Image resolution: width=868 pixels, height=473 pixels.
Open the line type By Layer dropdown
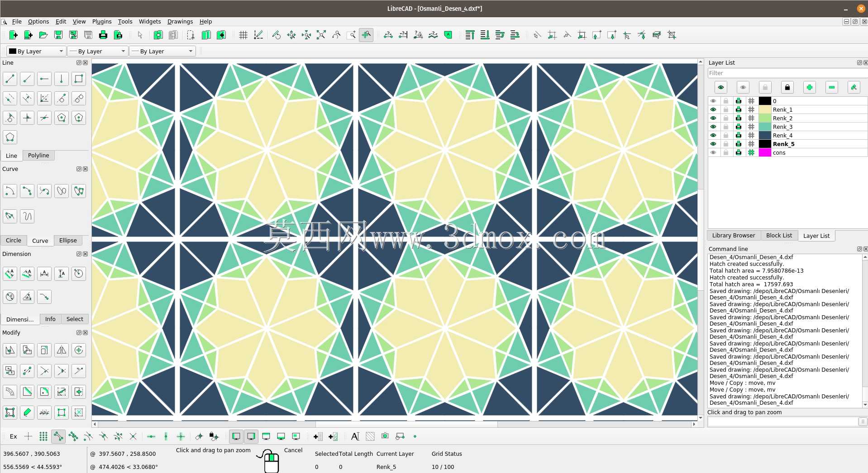tap(162, 51)
